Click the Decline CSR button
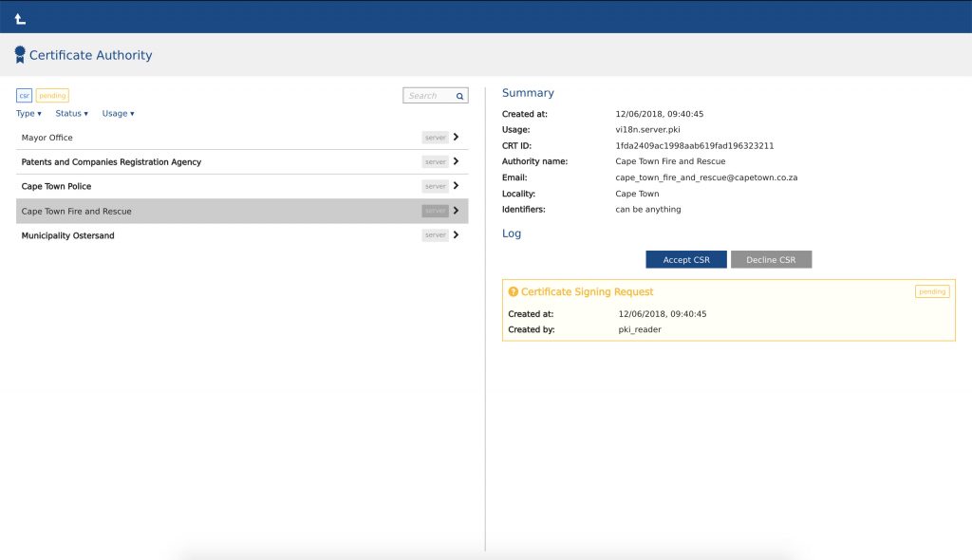The image size is (972, 560). (x=771, y=260)
